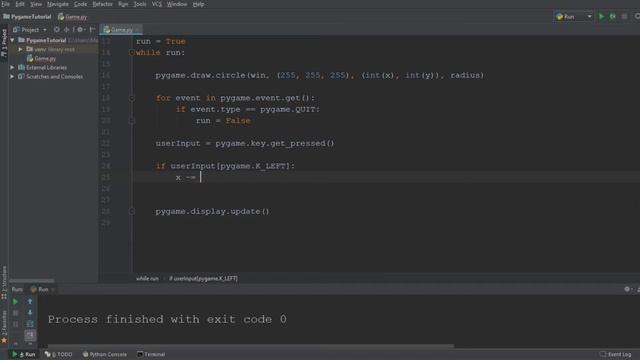The width and height of the screenshot is (640, 360).
Task: Open the Event Log
Action: coord(616,354)
